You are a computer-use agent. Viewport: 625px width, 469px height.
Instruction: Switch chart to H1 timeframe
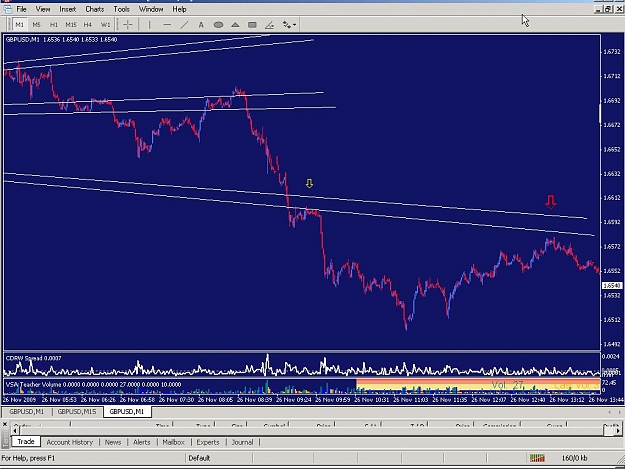click(x=54, y=25)
